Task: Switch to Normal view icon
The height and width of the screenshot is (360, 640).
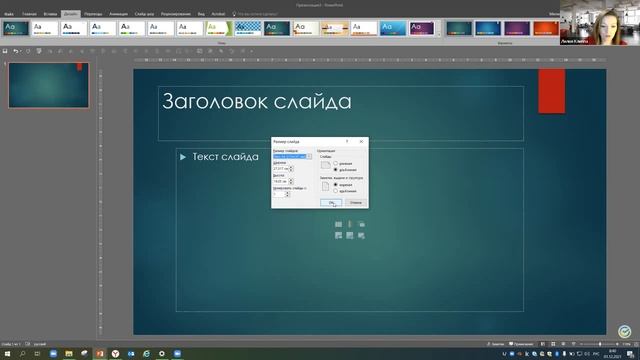Action: (542, 344)
